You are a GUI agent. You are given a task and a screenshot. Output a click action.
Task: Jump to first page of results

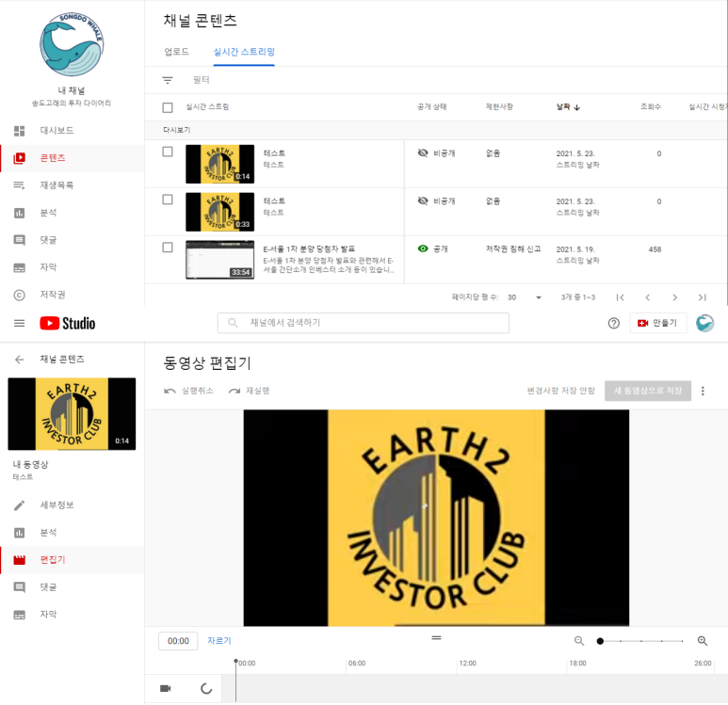point(621,297)
